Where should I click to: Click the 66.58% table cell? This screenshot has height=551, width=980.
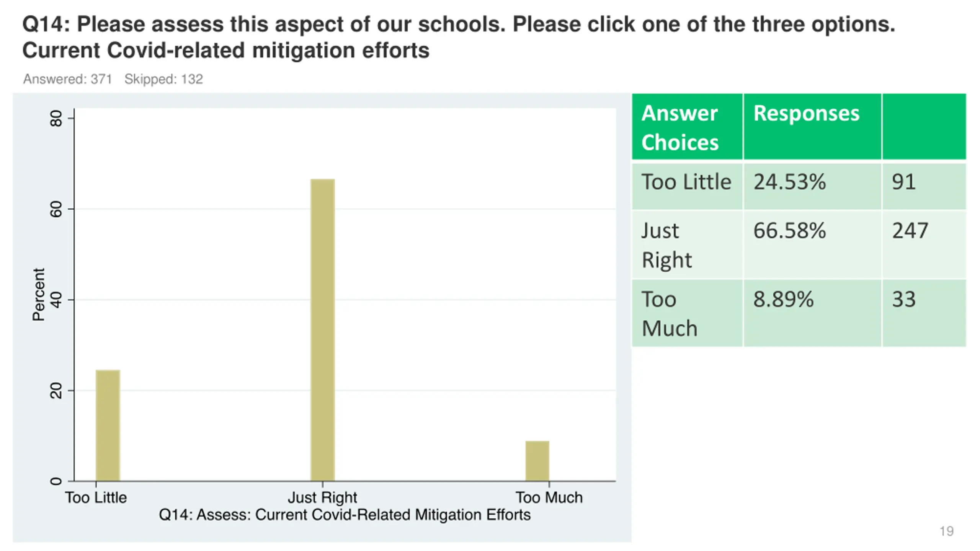click(x=812, y=244)
